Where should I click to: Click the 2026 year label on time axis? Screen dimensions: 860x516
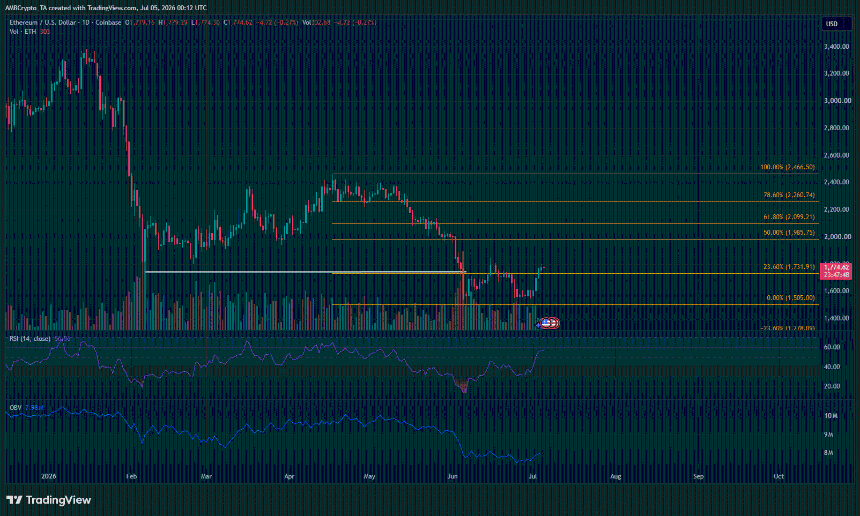pyautogui.click(x=49, y=477)
